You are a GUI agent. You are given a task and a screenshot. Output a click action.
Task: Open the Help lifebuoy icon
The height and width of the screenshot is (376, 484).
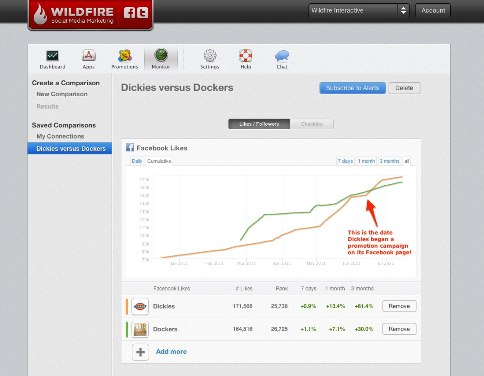pos(246,56)
